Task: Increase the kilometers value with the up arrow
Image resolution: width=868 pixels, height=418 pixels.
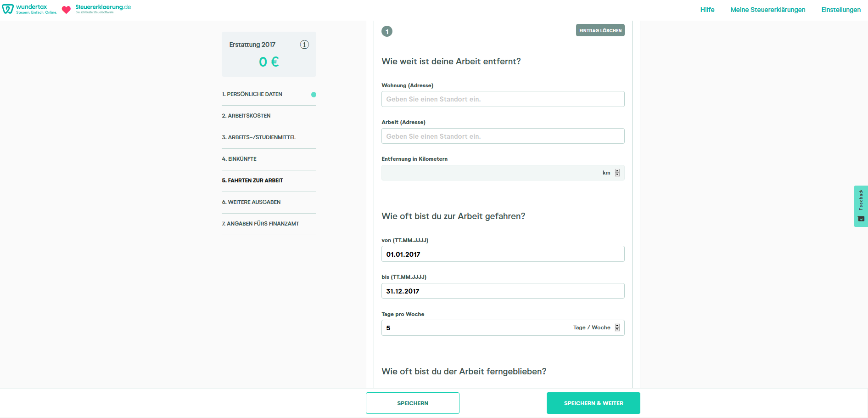Action: coord(617,170)
